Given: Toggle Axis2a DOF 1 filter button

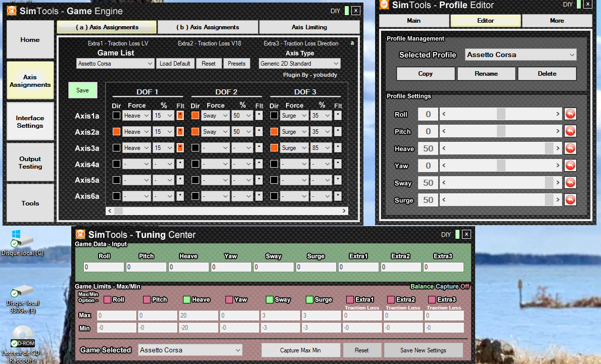Looking at the screenshot, I should (180, 132).
